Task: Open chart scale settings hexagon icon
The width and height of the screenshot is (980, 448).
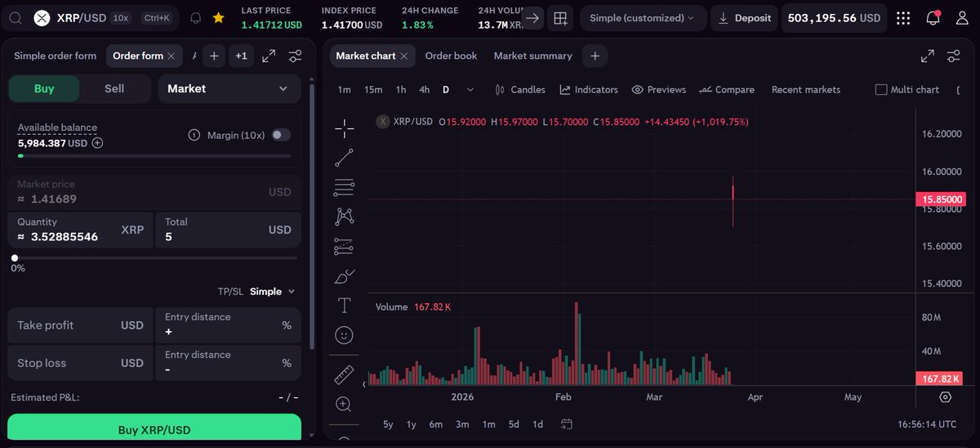Action: pos(946,397)
